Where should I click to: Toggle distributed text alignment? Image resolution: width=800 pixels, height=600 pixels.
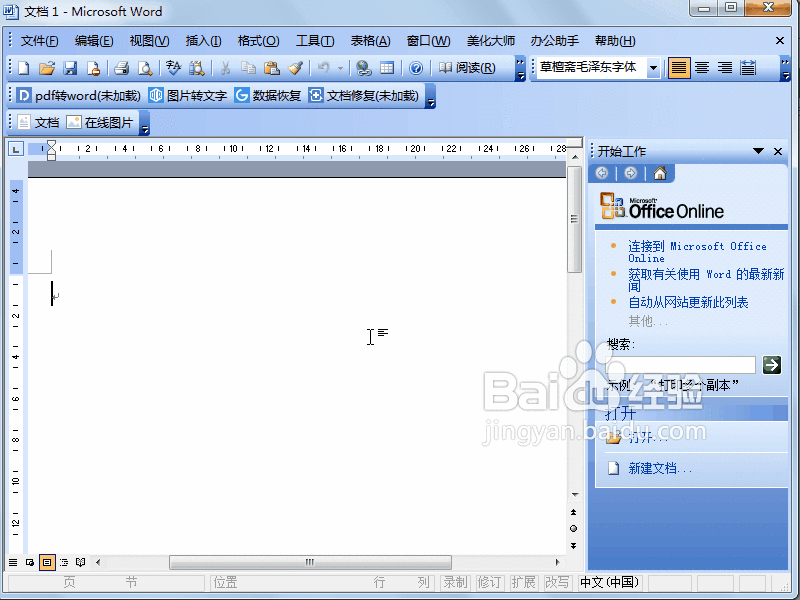(x=748, y=68)
